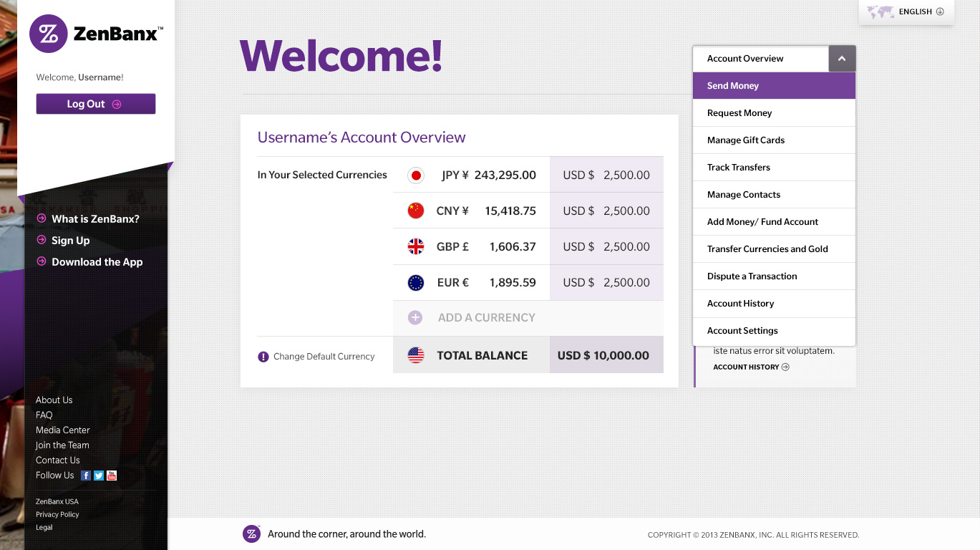Select Send Money from the menu
The height and width of the screenshot is (550, 980).
tap(774, 86)
